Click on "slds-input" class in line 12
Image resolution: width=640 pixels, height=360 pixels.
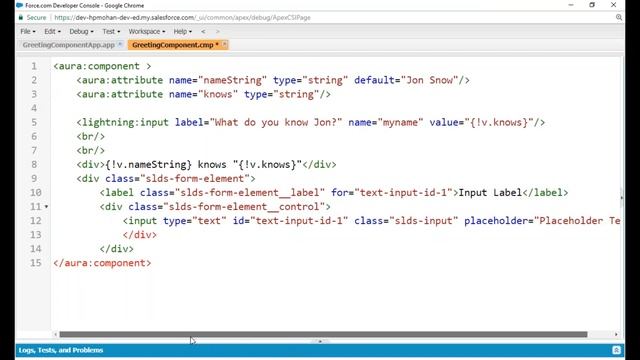424,221
